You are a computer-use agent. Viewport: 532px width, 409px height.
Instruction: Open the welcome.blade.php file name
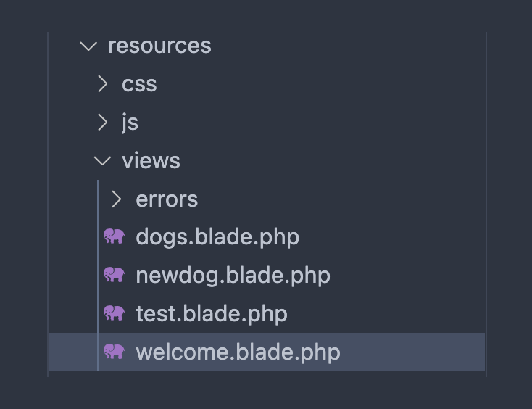[x=238, y=352]
